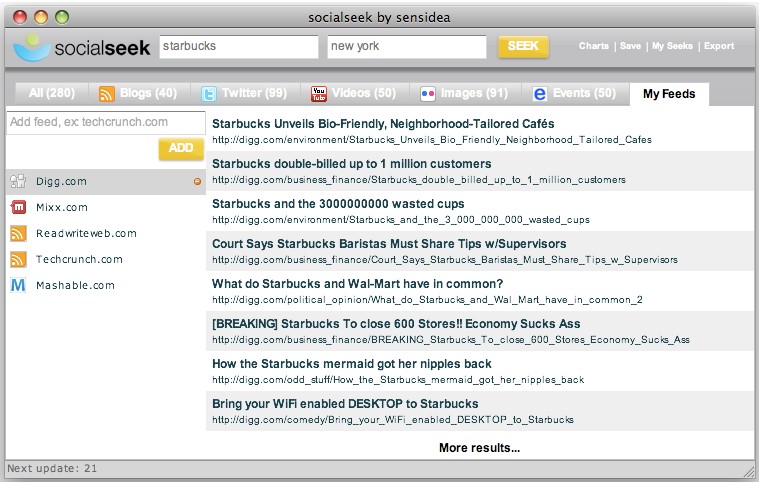
Task: Select Mixx.com in feed list
Action: (106, 207)
